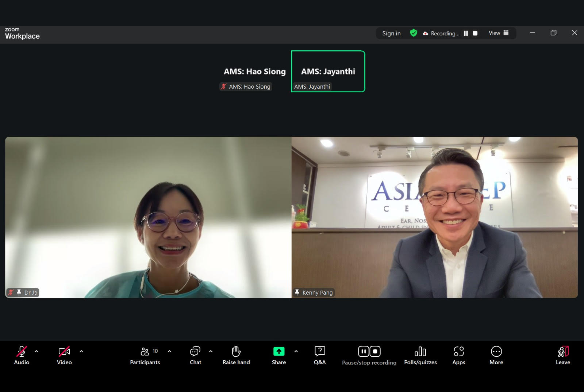
Task: Raise hand in the meeting
Action: [x=236, y=355]
